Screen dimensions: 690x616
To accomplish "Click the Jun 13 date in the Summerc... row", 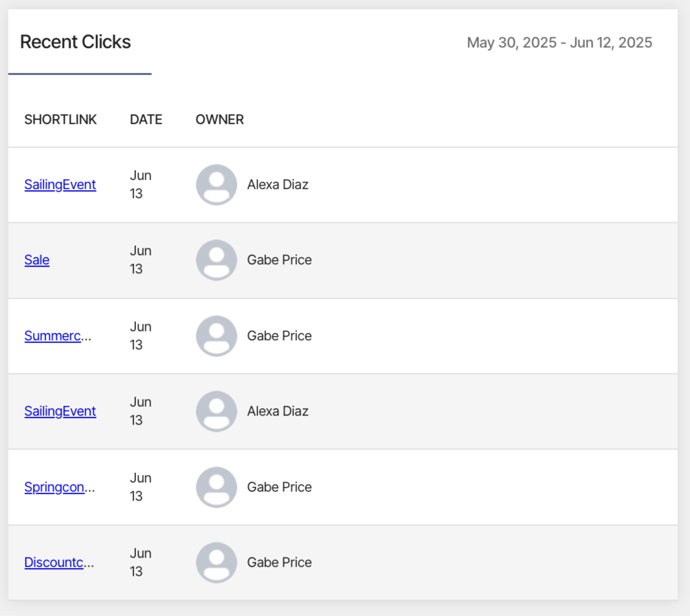I will (x=141, y=336).
